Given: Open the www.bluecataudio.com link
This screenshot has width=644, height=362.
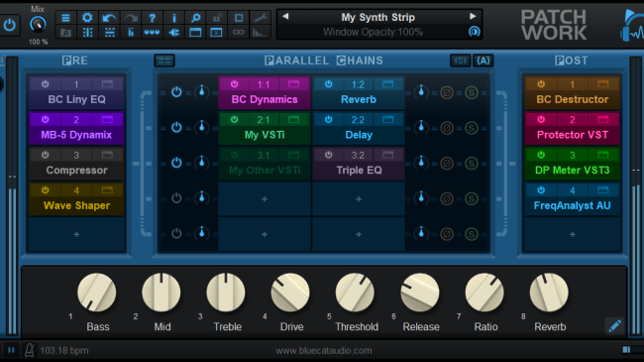Looking at the screenshot, I should [324, 350].
